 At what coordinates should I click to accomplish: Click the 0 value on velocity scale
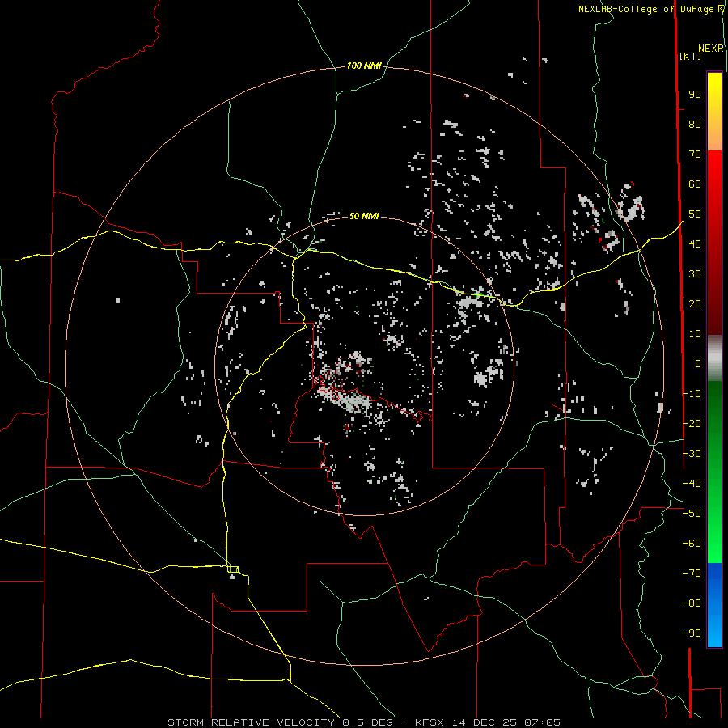coord(698,364)
